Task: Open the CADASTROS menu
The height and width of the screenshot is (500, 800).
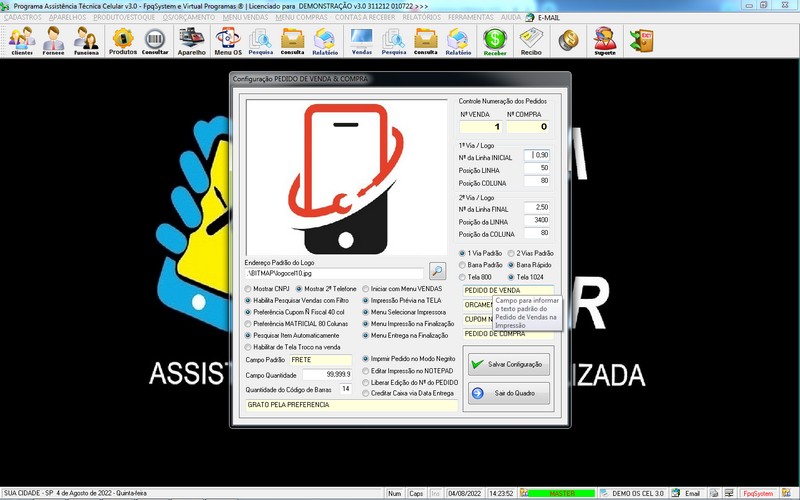Action: coord(22,17)
